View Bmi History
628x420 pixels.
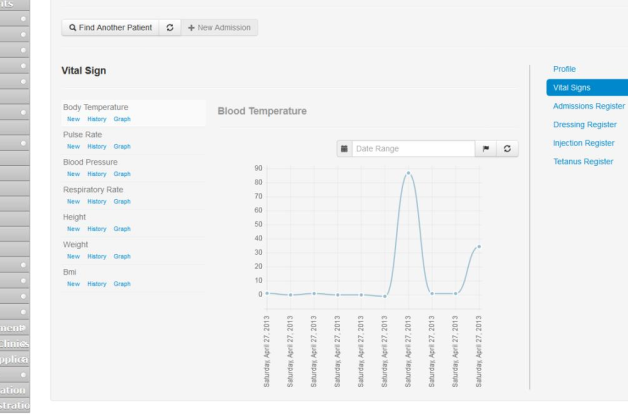pyautogui.click(x=97, y=284)
